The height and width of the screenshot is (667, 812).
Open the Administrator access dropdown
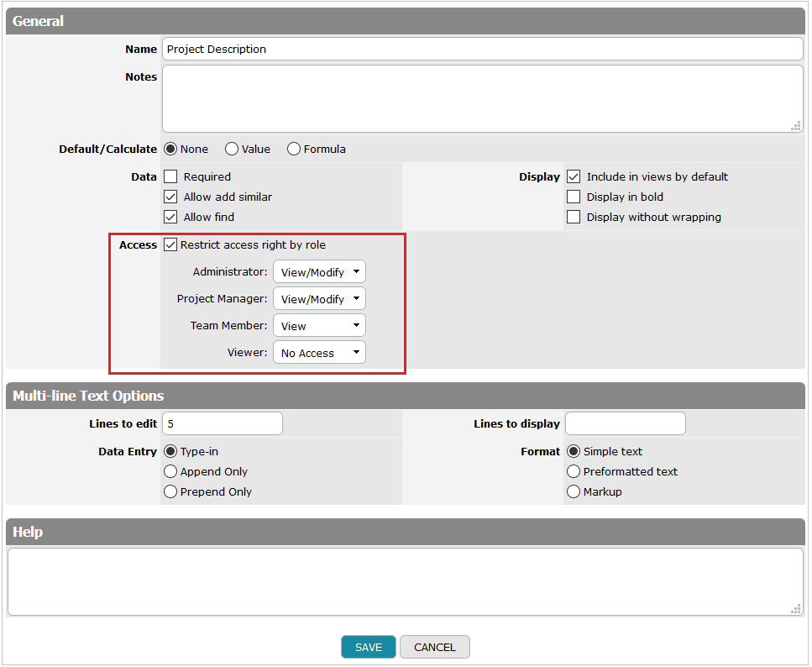pos(319,271)
